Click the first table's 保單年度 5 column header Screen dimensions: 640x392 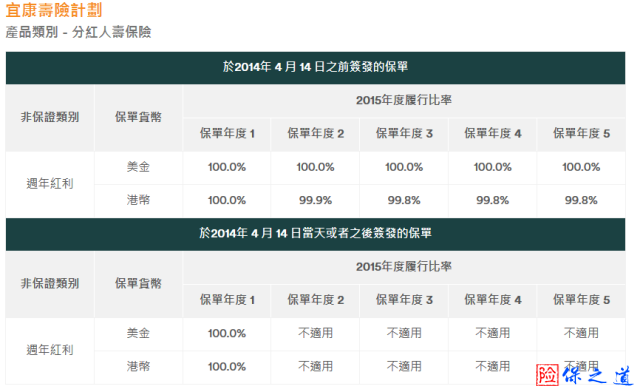[581, 134]
